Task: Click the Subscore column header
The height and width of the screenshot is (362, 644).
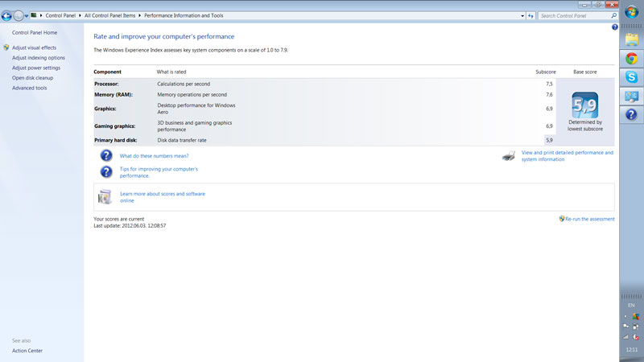Action: pos(546,72)
